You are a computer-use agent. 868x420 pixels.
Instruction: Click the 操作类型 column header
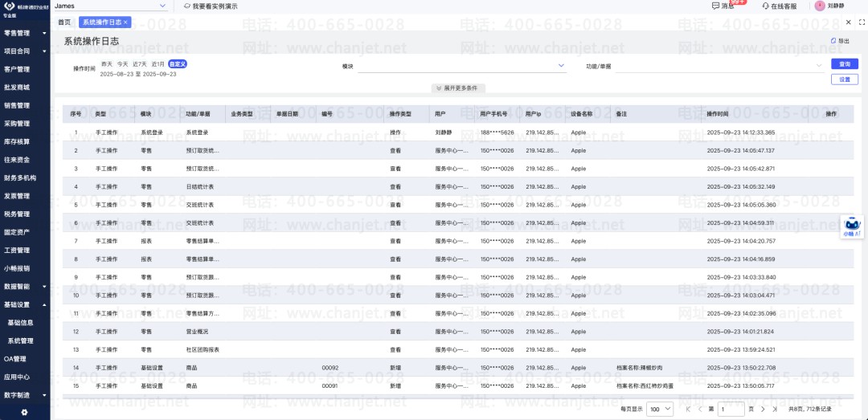[x=401, y=114]
